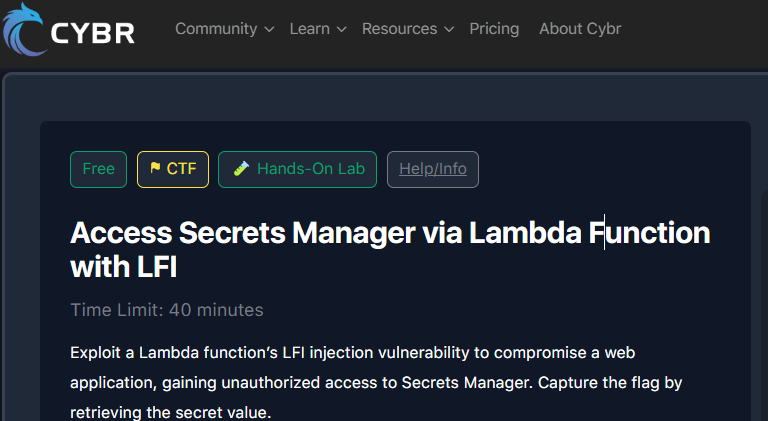Open the About Cybr page

point(580,29)
